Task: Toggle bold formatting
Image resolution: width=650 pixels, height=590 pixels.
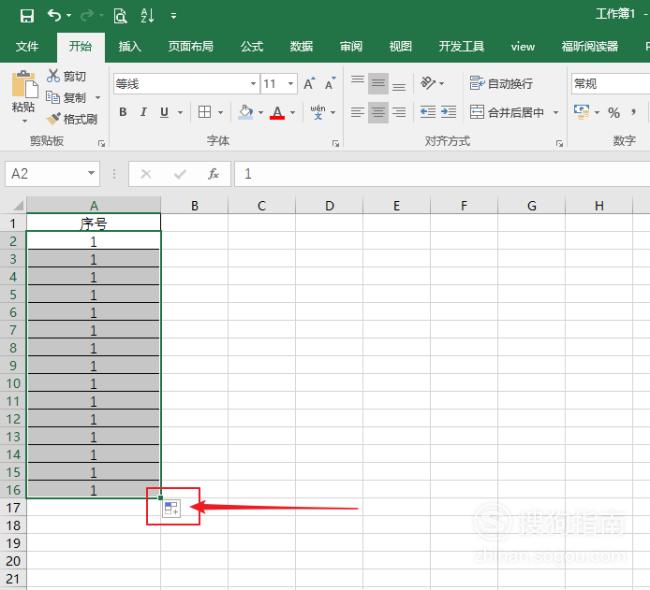Action: [x=123, y=112]
